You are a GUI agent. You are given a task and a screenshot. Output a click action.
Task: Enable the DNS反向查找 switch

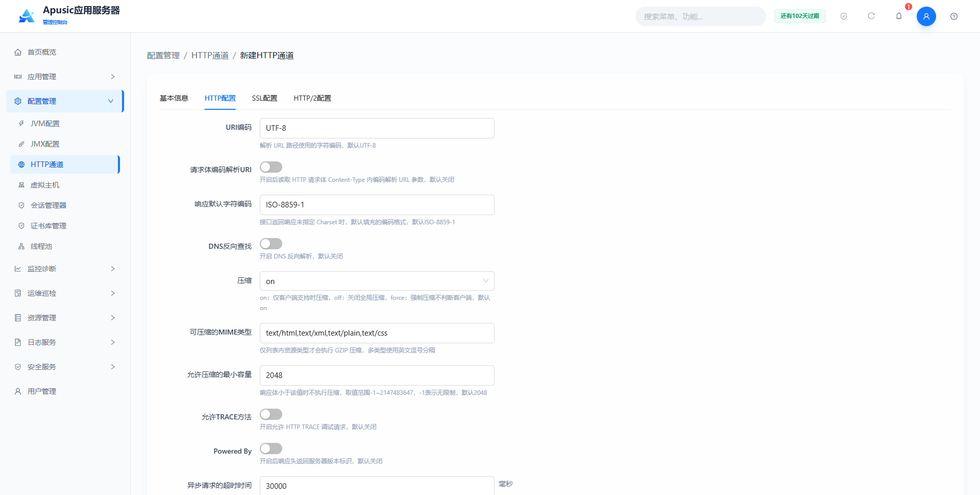point(271,244)
